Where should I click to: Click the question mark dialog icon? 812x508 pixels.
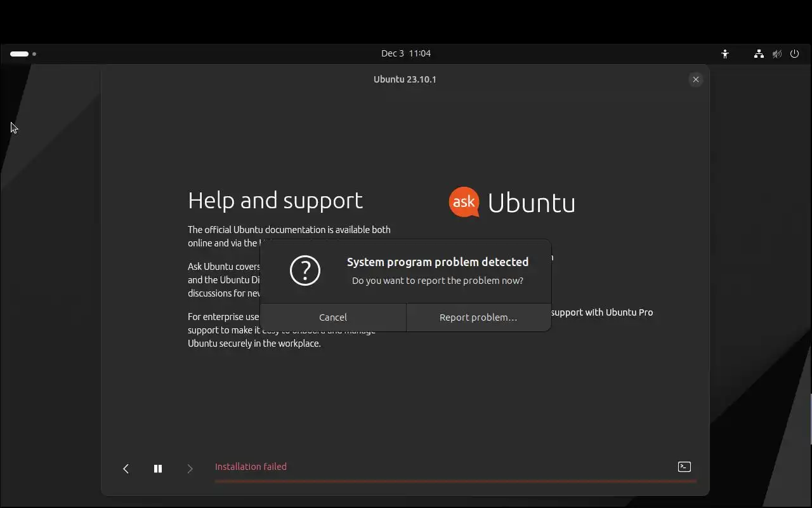(305, 271)
